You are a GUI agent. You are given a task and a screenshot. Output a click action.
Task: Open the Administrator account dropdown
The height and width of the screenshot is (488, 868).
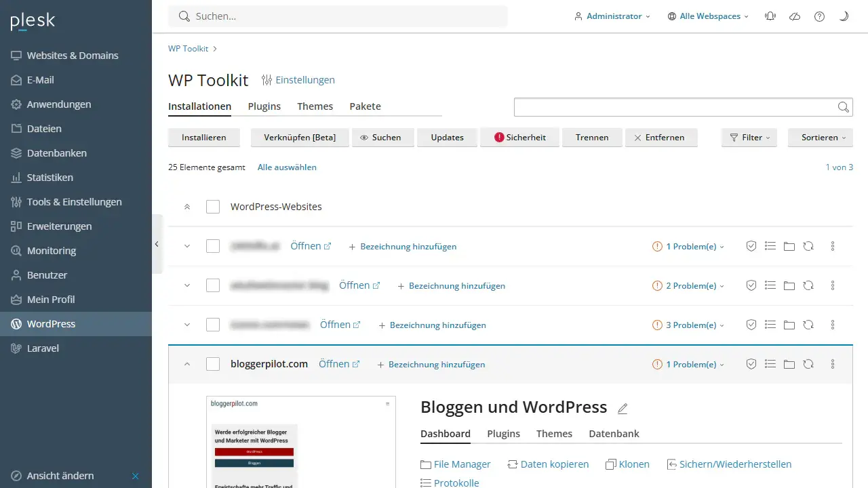[x=612, y=16]
